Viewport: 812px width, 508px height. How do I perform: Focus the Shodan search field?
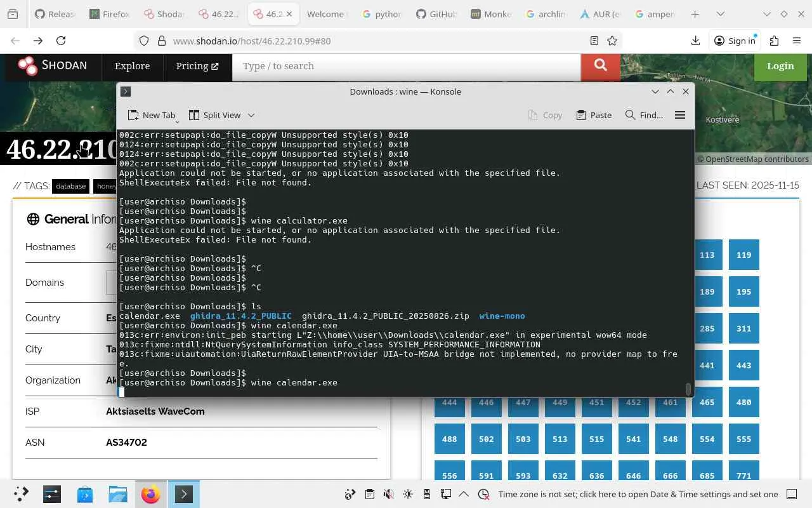(x=407, y=66)
